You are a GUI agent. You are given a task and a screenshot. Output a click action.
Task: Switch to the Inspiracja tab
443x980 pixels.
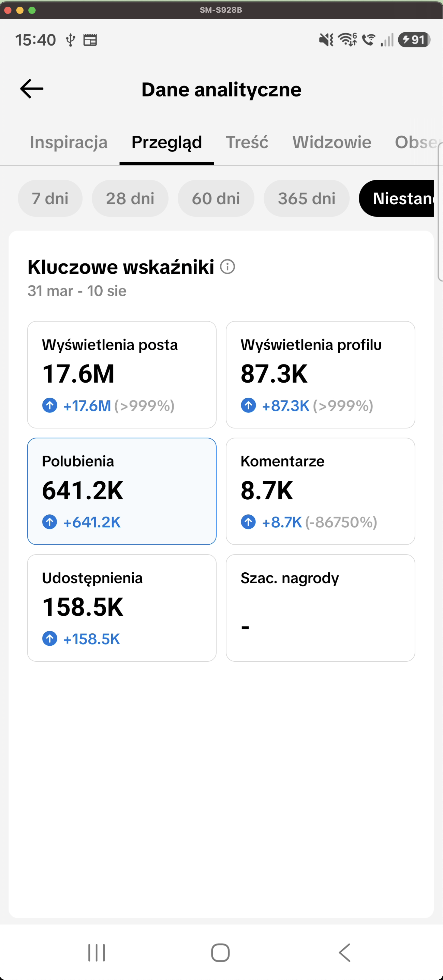tap(69, 142)
